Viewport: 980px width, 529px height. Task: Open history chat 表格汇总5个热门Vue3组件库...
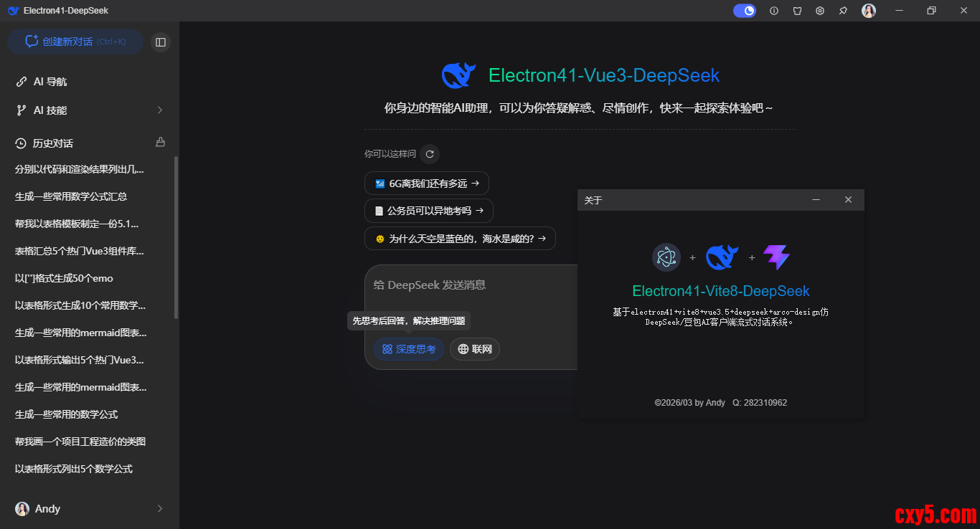pyautogui.click(x=80, y=251)
